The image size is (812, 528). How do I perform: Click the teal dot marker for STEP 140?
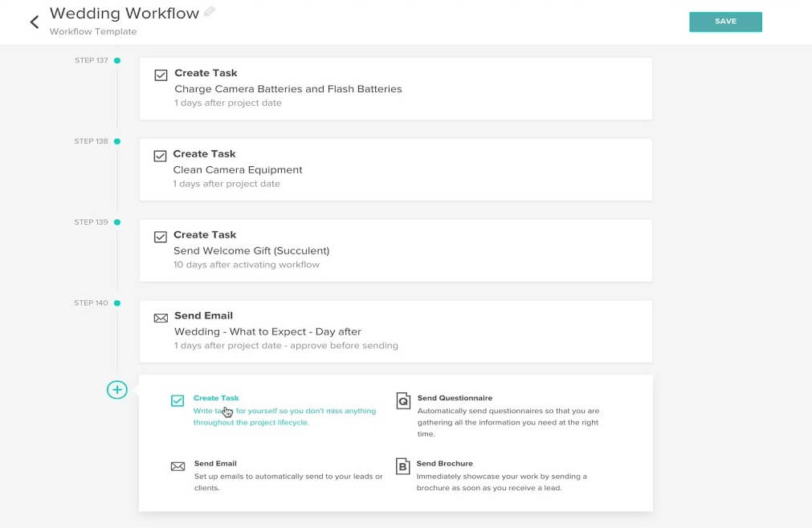click(x=117, y=303)
